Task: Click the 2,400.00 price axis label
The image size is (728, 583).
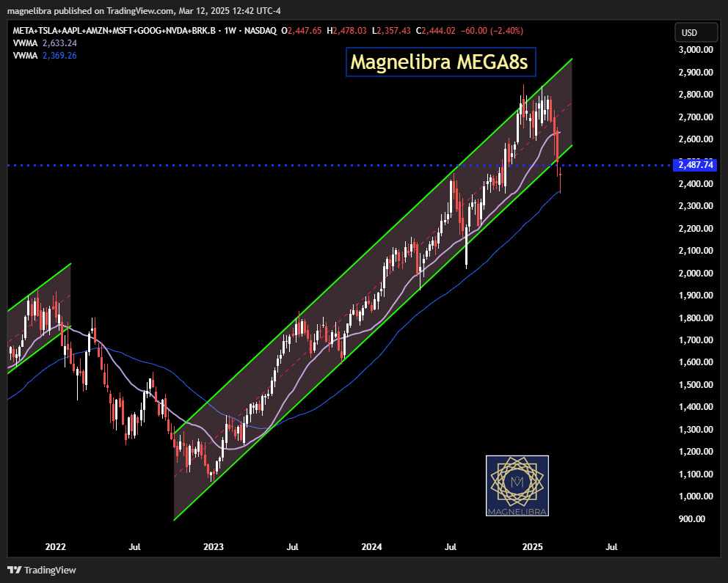Action: click(x=696, y=184)
